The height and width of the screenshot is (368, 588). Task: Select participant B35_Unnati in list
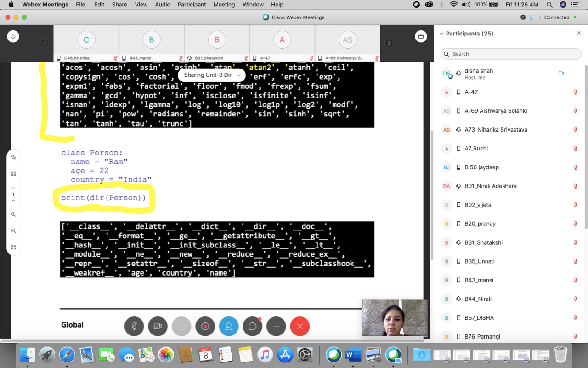(509, 261)
